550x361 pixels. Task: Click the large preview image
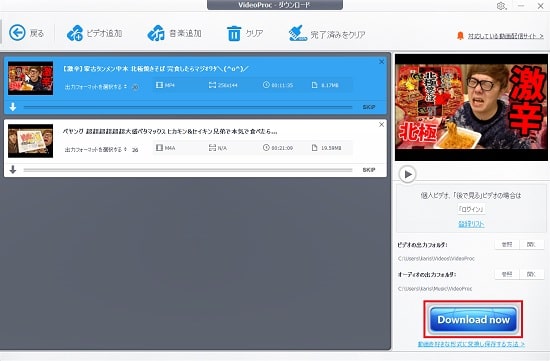tap(471, 107)
